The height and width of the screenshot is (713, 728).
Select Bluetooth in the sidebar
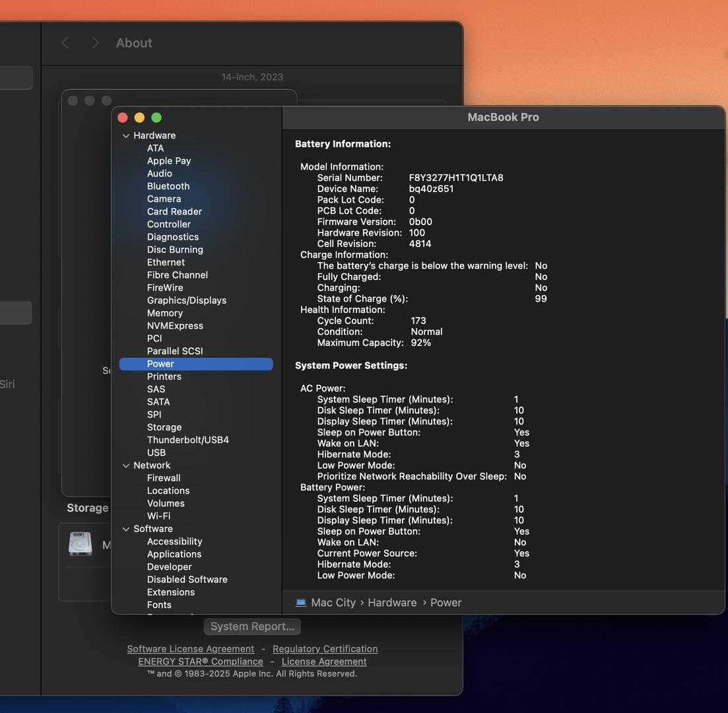click(168, 186)
